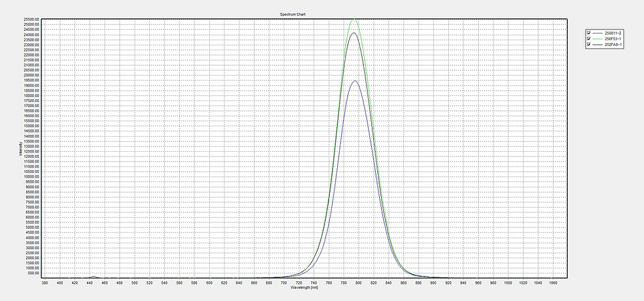Image resolution: width=644 pixels, height=301 pixels.
Task: Click the 10000.00 intensity tick label
Action: coord(32,177)
